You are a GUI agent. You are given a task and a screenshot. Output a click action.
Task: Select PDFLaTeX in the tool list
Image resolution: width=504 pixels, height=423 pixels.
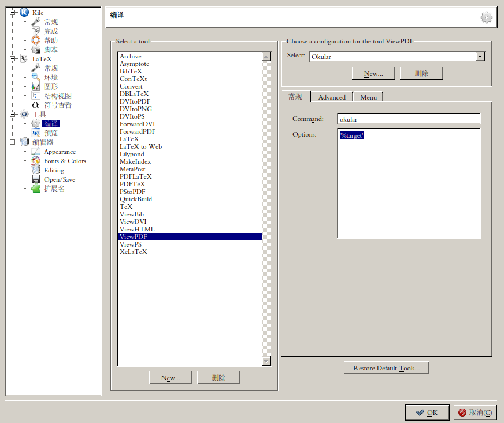(136, 176)
